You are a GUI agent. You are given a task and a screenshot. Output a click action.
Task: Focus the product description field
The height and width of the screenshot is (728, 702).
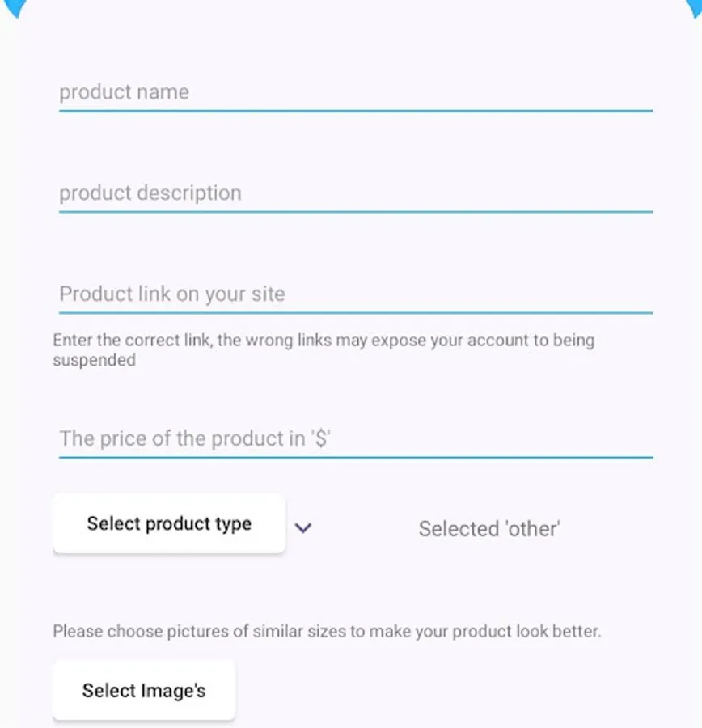point(354,193)
